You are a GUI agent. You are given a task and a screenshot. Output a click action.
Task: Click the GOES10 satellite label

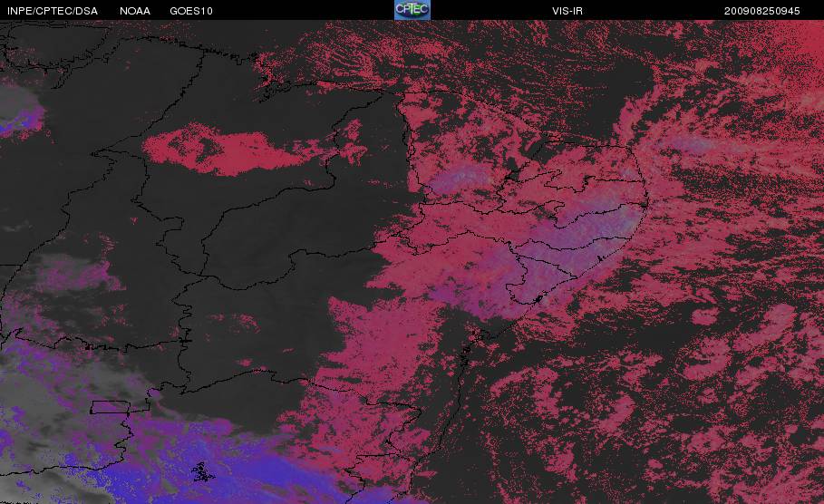(x=191, y=11)
